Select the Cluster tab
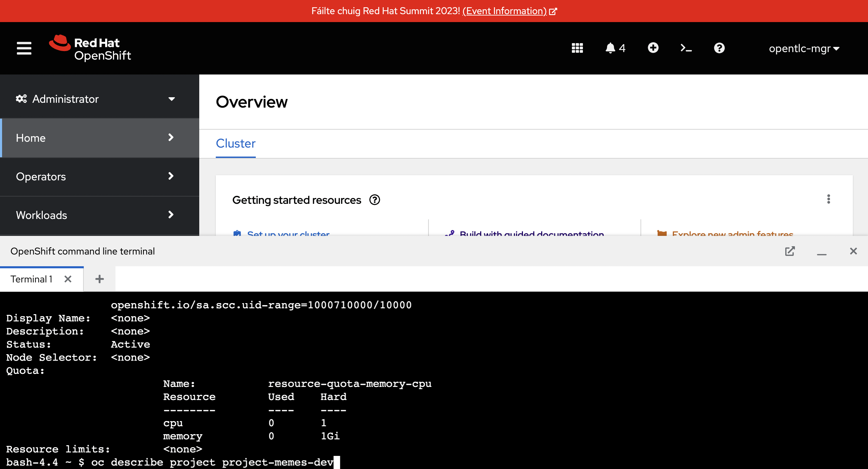 click(236, 143)
